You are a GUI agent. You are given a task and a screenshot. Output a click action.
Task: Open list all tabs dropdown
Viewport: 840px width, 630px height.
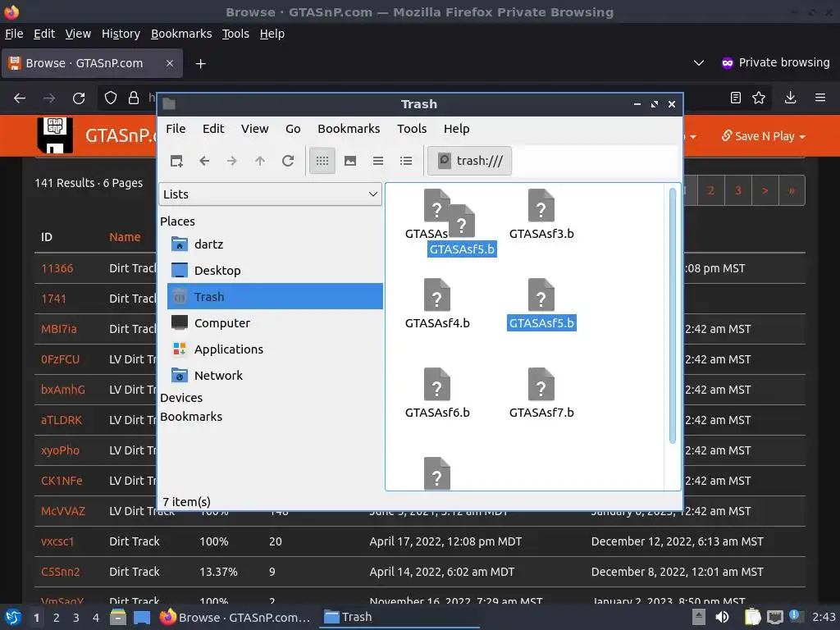[x=699, y=62]
